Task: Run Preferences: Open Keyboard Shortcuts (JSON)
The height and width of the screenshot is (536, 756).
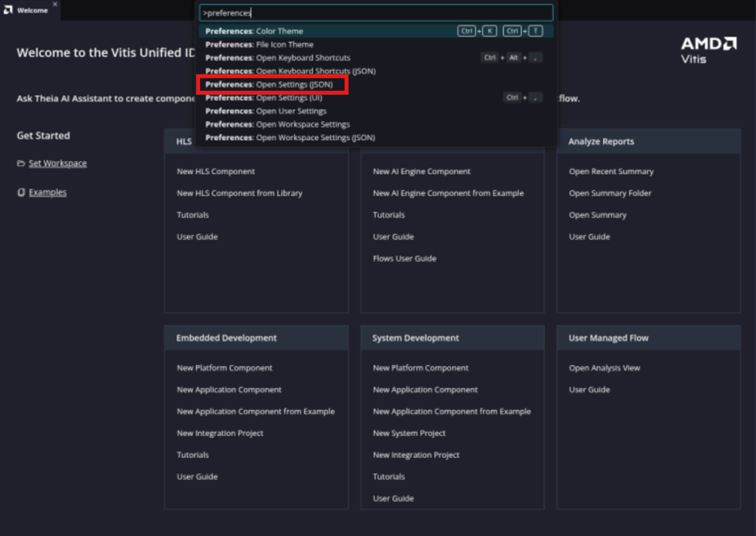Action: (376, 71)
